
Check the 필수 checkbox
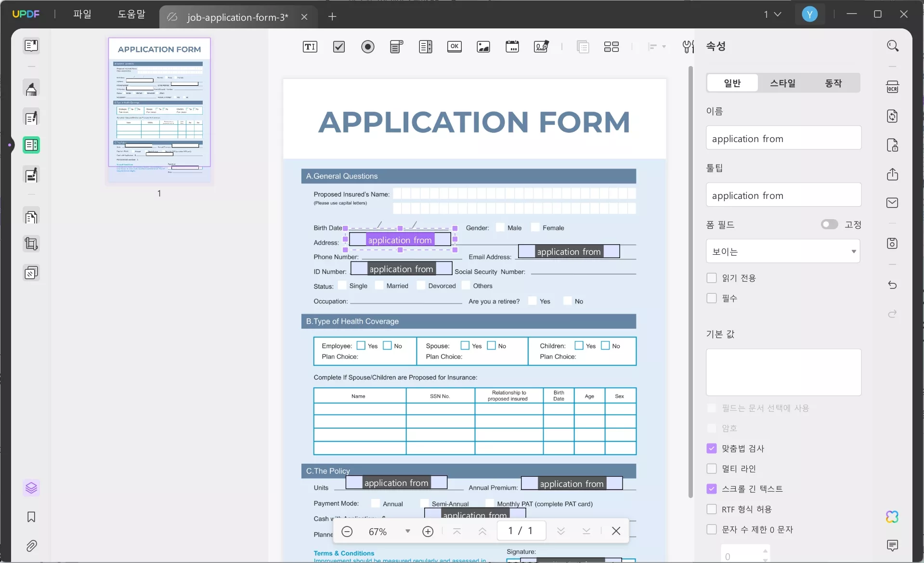point(712,298)
